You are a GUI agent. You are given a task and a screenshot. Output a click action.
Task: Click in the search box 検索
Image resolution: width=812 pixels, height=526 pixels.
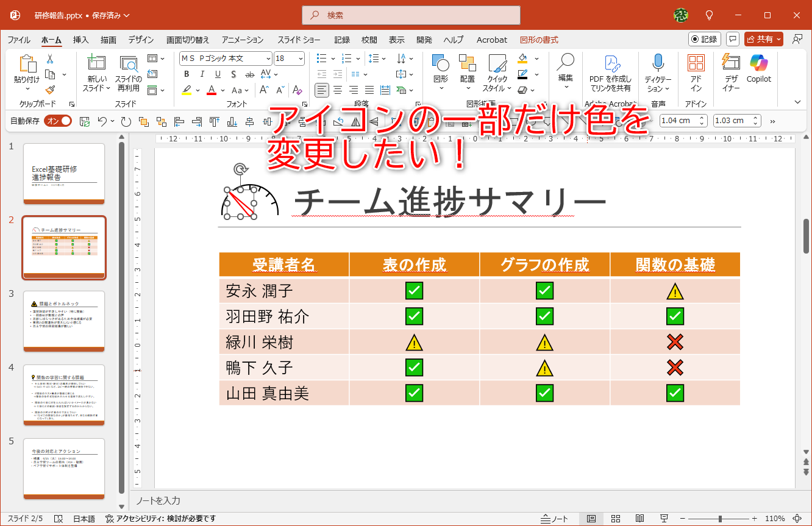click(411, 15)
